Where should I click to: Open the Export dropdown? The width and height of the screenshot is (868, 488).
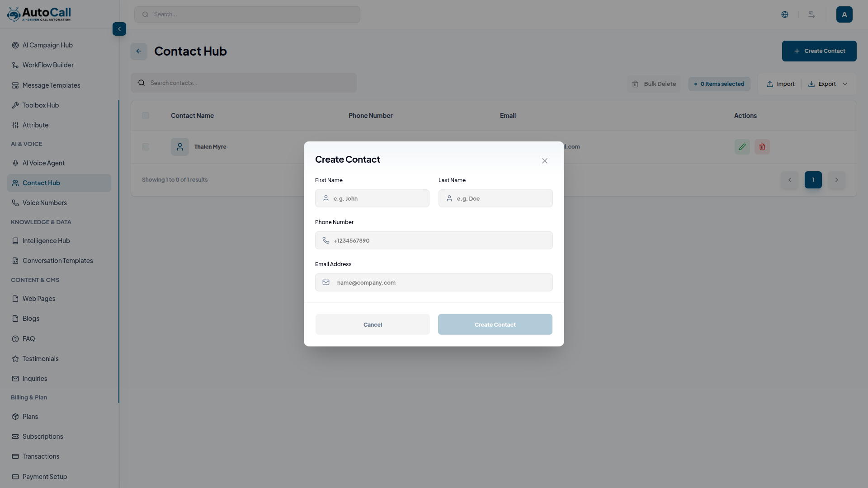(x=828, y=84)
